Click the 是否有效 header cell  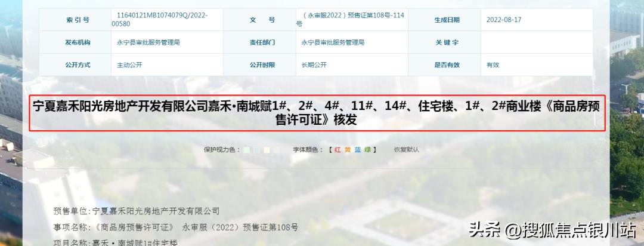point(444,64)
